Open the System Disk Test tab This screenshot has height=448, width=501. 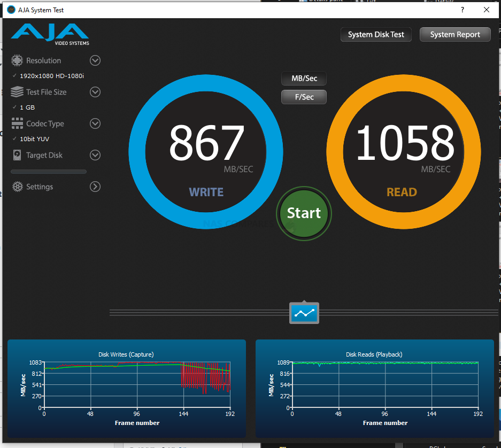click(x=376, y=35)
